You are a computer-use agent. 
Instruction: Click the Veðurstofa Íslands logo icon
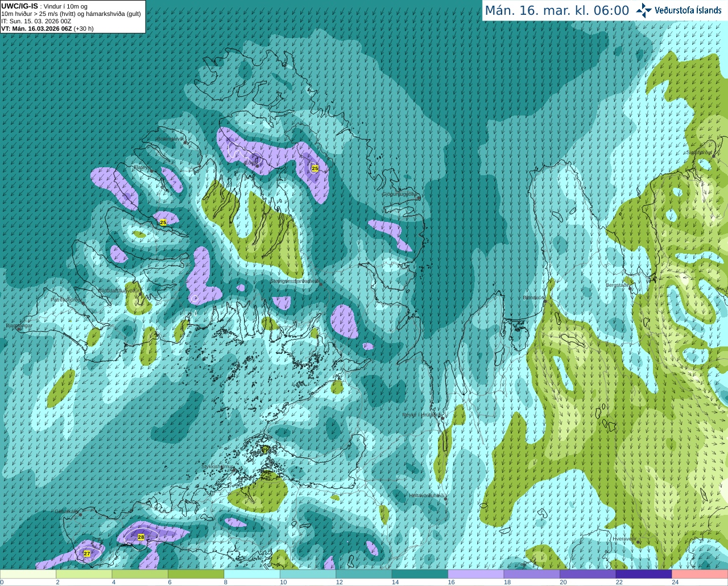point(644,10)
